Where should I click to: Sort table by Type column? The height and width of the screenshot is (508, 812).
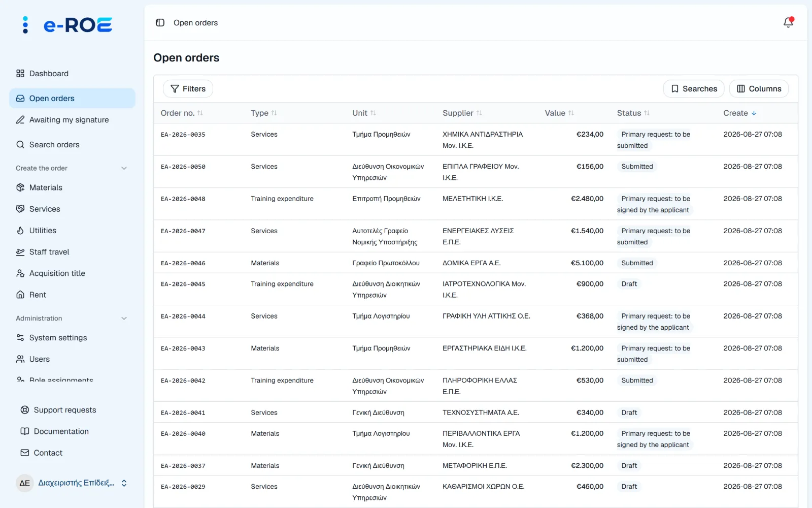click(x=264, y=113)
